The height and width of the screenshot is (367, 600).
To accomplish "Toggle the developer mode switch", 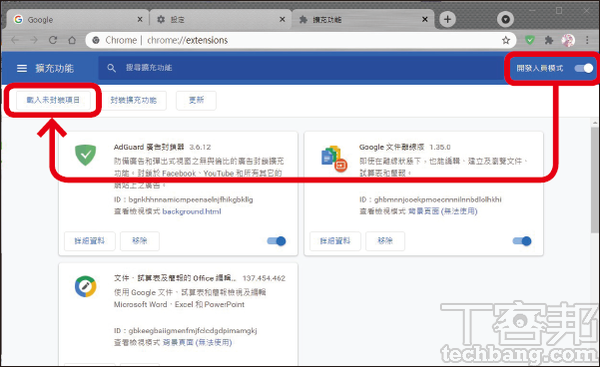I will coord(584,68).
